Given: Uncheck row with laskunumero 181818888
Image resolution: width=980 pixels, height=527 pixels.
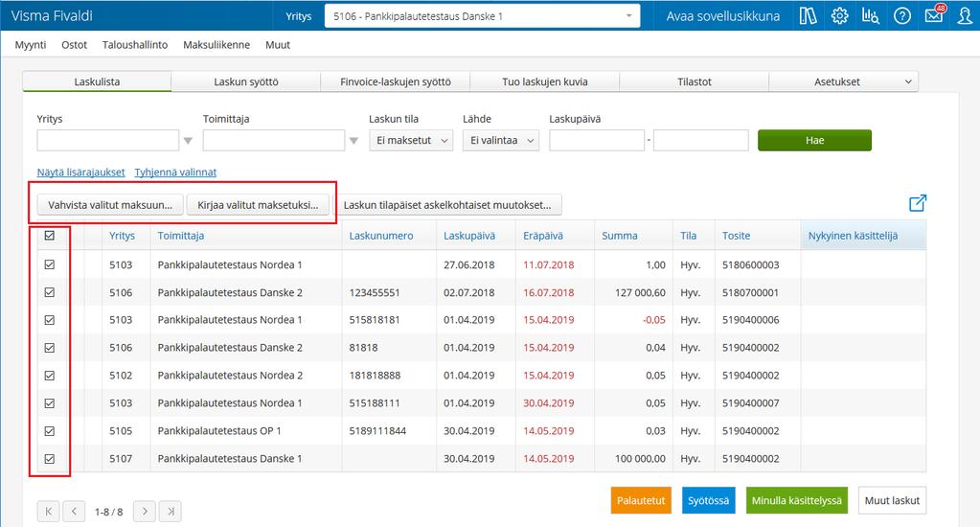Looking at the screenshot, I should click(50, 375).
